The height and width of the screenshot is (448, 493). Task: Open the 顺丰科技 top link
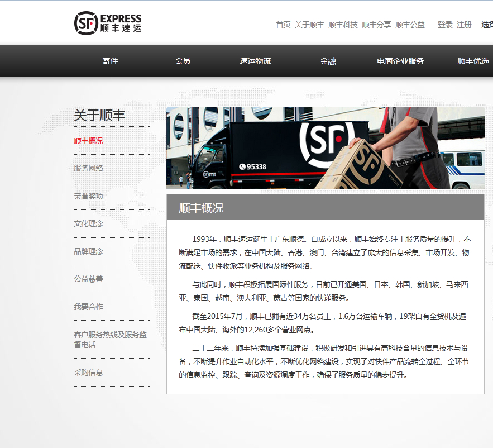(x=343, y=25)
